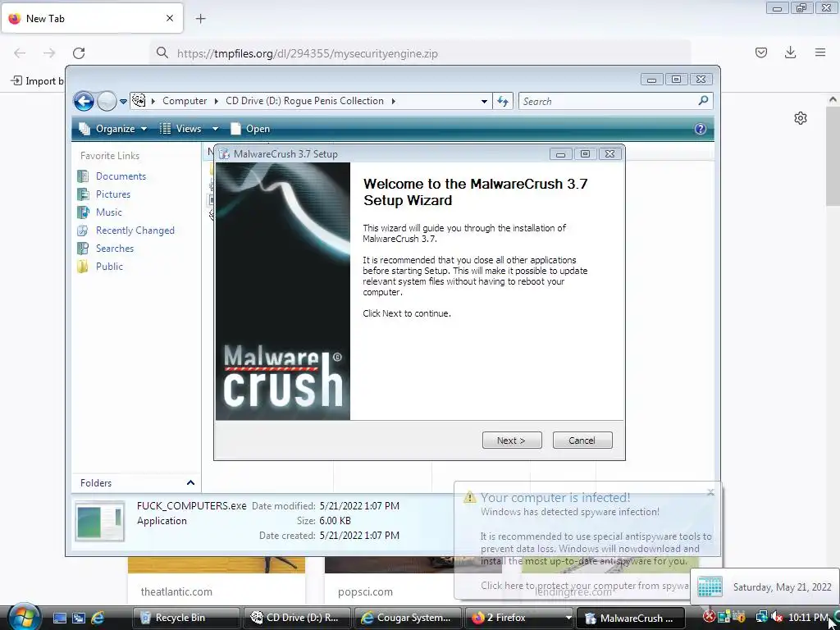
Task: Click the Firefox URL bar
Action: [x=420, y=53]
